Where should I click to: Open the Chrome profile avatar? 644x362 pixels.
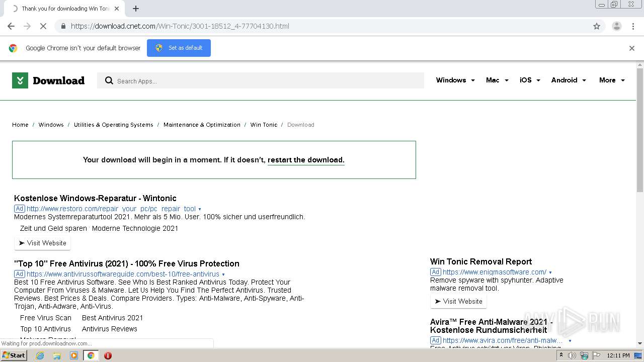pyautogui.click(x=616, y=26)
